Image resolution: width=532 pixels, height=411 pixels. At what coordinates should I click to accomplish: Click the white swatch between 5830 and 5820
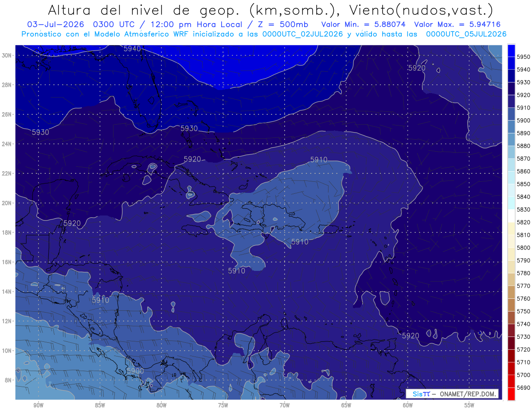coord(511,216)
